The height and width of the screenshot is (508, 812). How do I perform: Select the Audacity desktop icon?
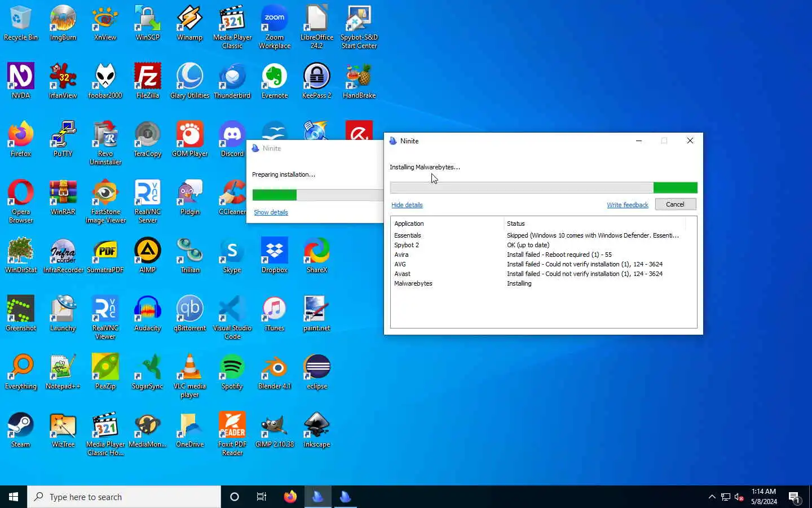pyautogui.click(x=147, y=314)
